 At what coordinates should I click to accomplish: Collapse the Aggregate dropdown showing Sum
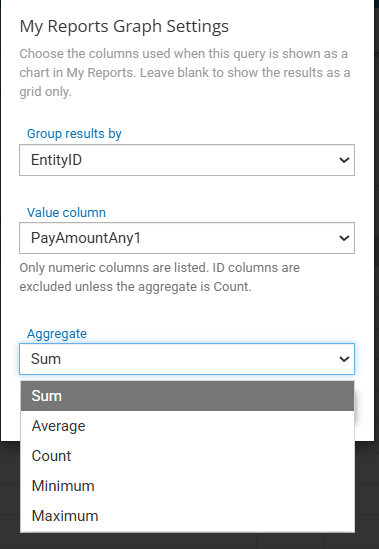(x=187, y=359)
